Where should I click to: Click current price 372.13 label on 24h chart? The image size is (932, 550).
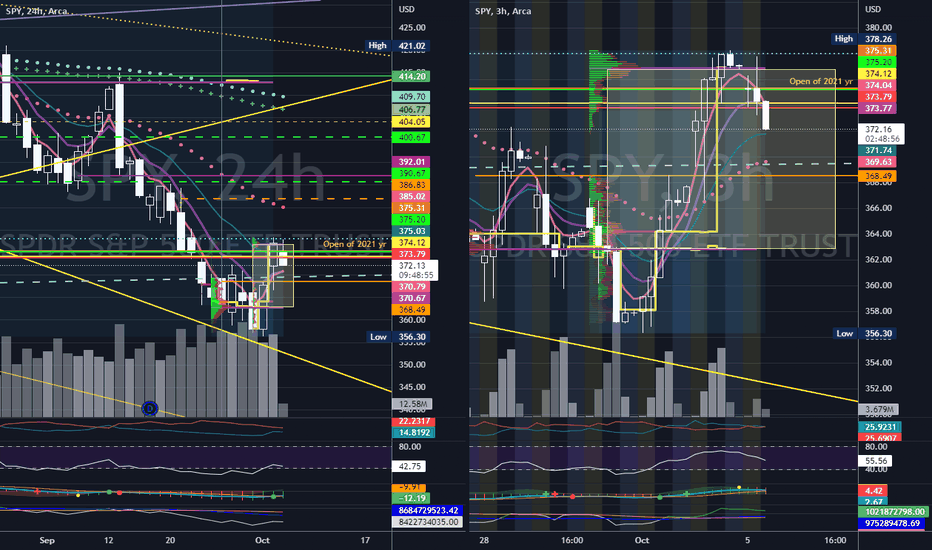coord(415,270)
